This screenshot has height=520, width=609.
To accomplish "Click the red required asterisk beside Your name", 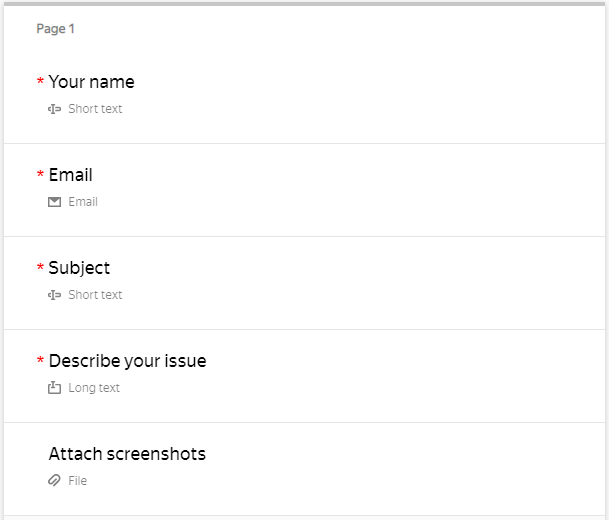I will coord(41,82).
